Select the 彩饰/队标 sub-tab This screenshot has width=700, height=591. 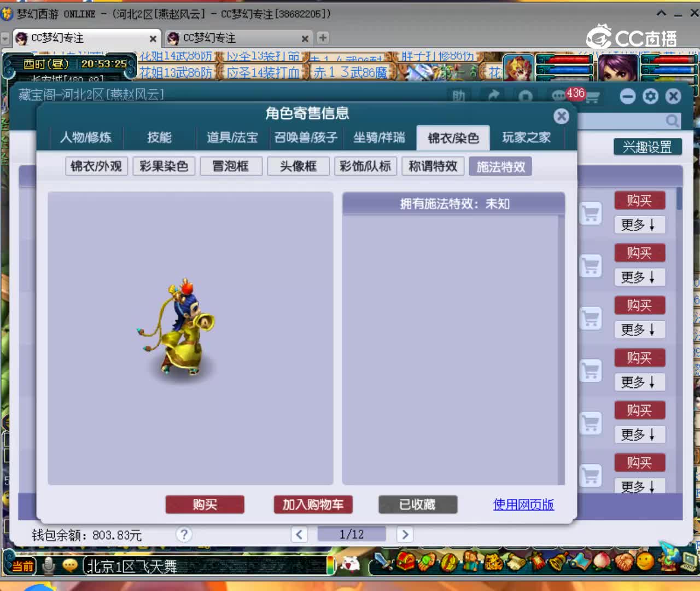tap(365, 166)
